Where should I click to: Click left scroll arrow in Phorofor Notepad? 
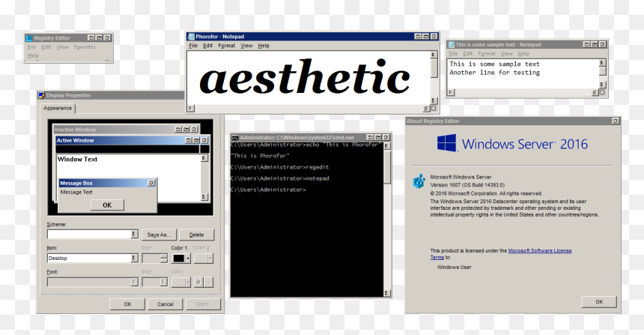pos(190,108)
